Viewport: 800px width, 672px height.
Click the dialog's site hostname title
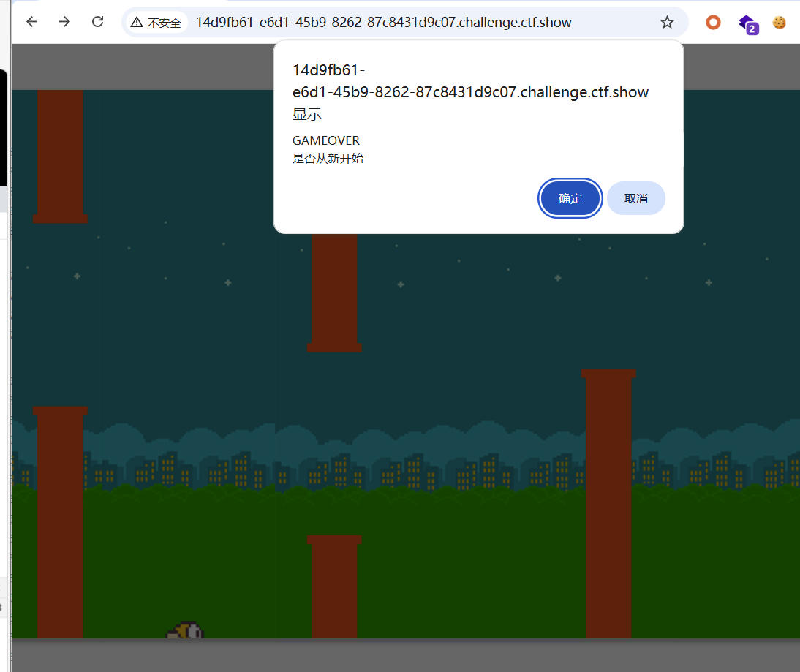[470, 92]
